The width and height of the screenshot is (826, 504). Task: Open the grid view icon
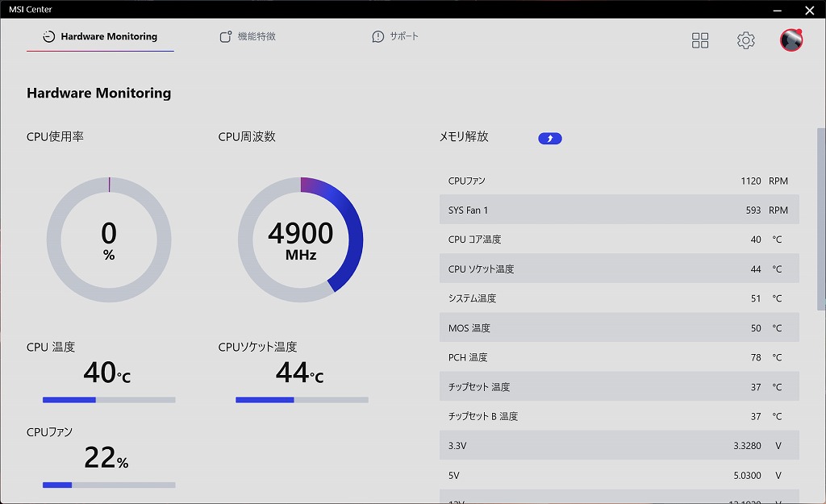tap(699, 40)
